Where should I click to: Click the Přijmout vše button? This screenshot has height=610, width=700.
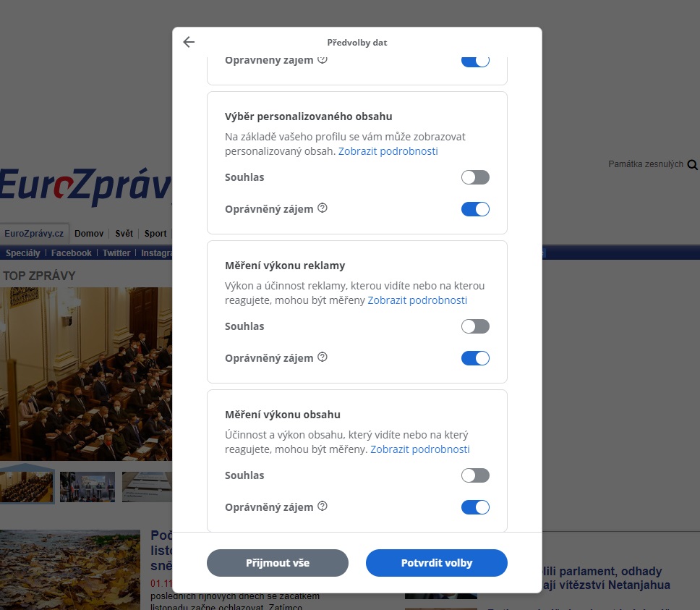(x=278, y=563)
